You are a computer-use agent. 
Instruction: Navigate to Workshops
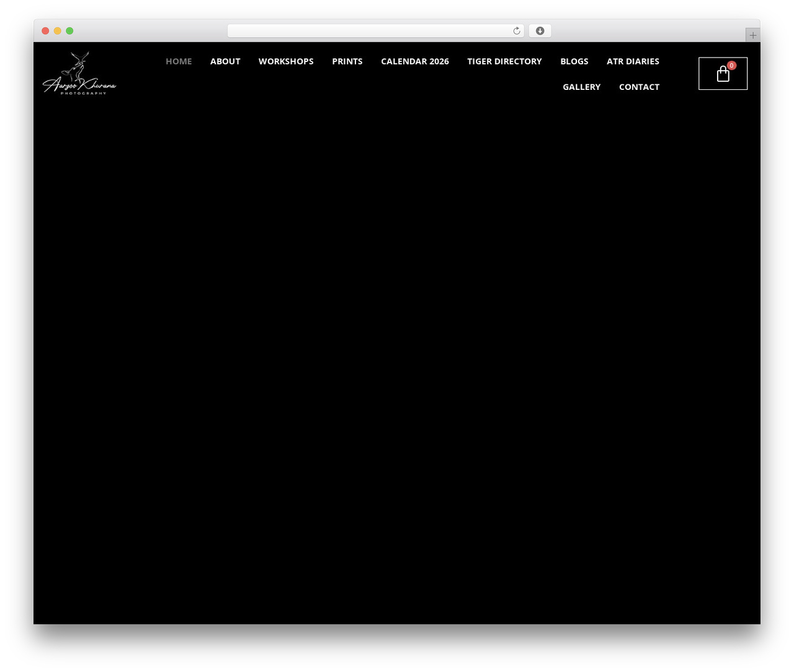pyautogui.click(x=286, y=61)
